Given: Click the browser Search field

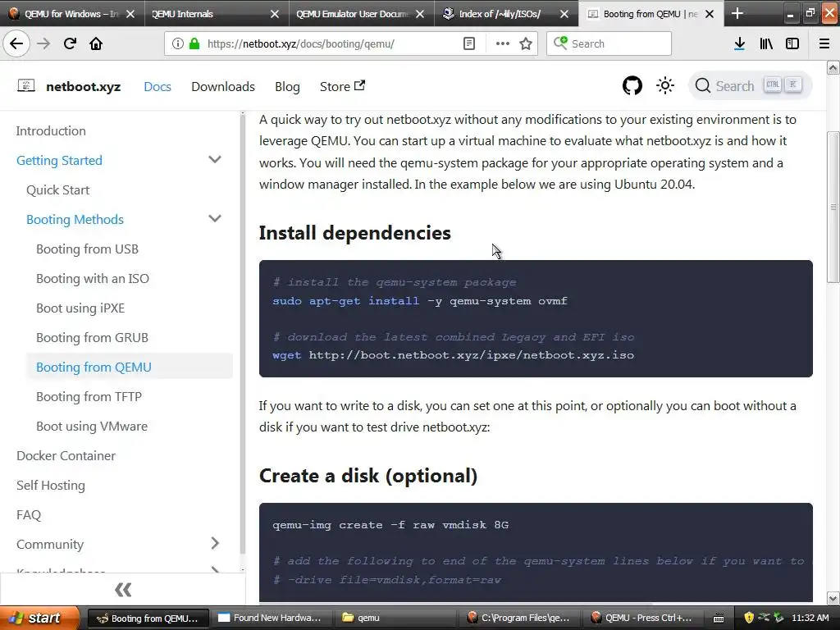Looking at the screenshot, I should (x=609, y=43).
